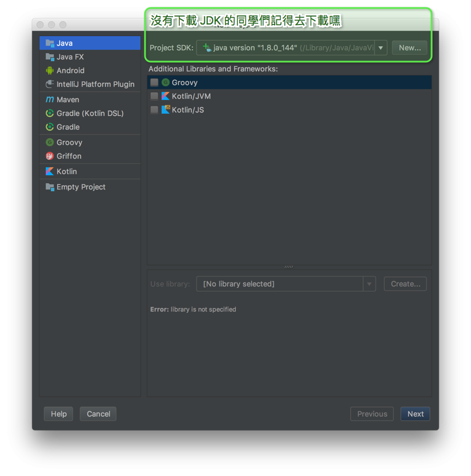Enable the Groovy framework checkbox
The height and width of the screenshot is (476, 471).
pyautogui.click(x=154, y=82)
